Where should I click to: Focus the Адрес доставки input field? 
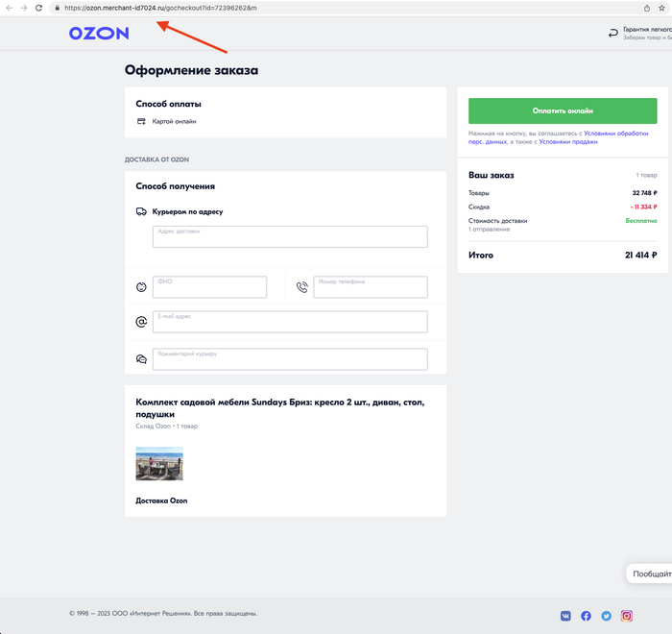click(290, 236)
